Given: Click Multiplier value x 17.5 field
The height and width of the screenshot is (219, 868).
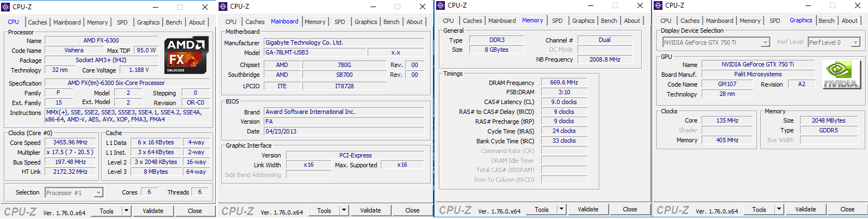Looking at the screenshot, I should tap(71, 152).
